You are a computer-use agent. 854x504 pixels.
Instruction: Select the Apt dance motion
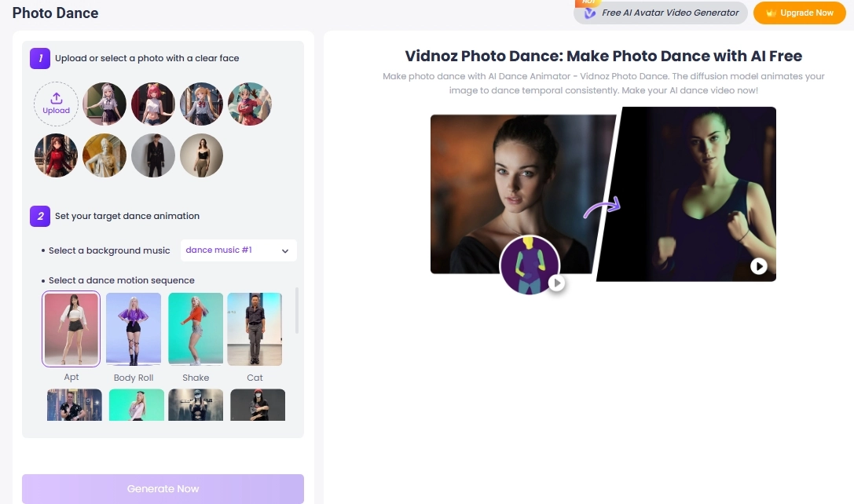[71, 328]
